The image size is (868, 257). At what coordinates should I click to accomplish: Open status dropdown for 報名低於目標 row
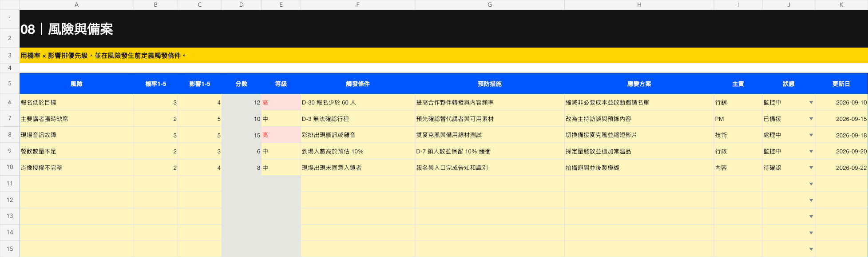click(811, 103)
